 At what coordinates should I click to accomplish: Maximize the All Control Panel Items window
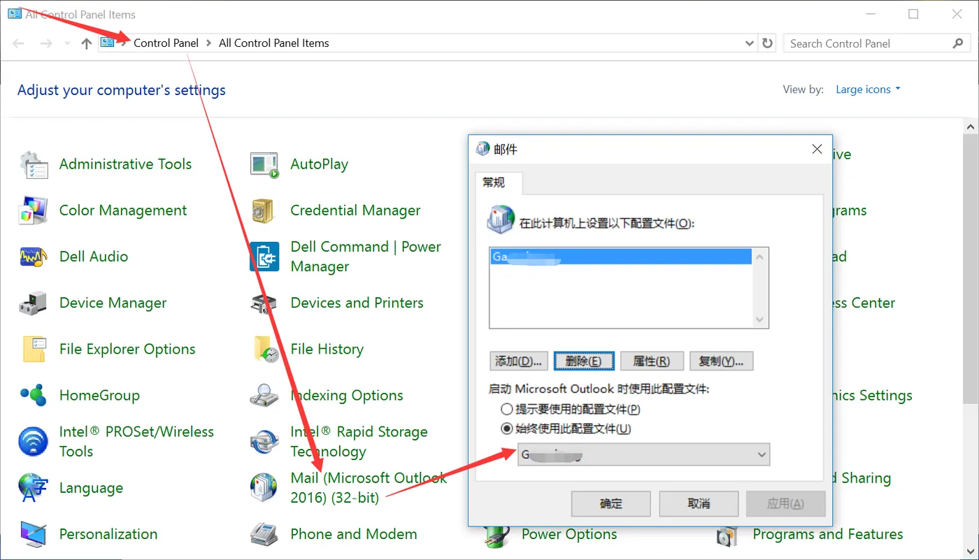click(913, 14)
